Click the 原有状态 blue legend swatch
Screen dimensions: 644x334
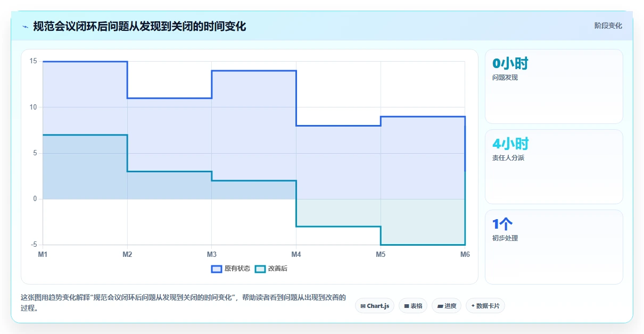point(217,269)
